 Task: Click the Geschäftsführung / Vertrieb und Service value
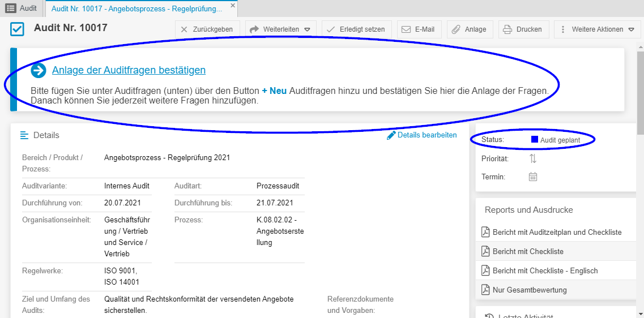coord(126,237)
